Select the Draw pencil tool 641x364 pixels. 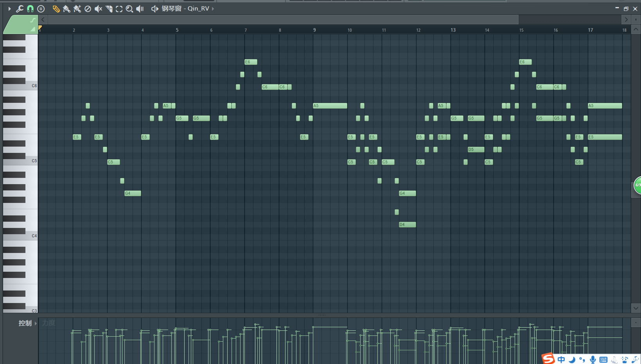point(56,9)
